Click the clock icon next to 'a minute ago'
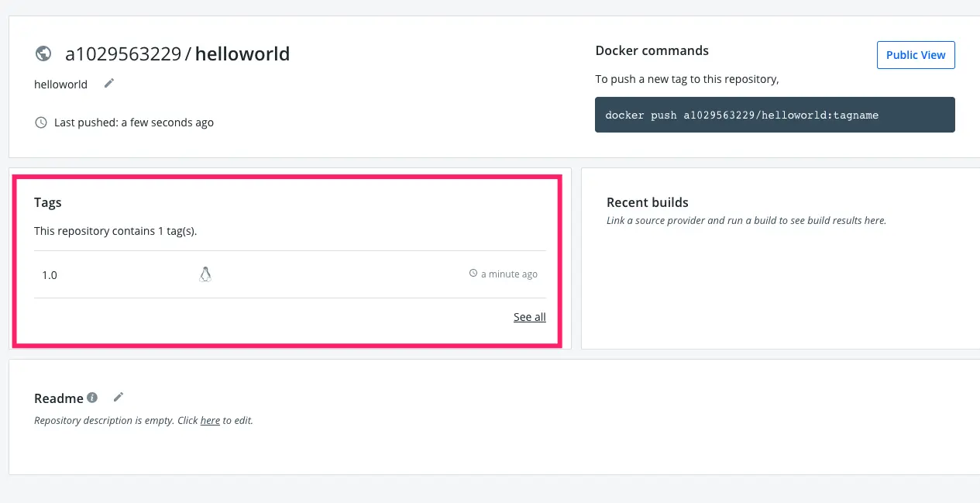Viewport: 980px width, 503px height. click(473, 274)
